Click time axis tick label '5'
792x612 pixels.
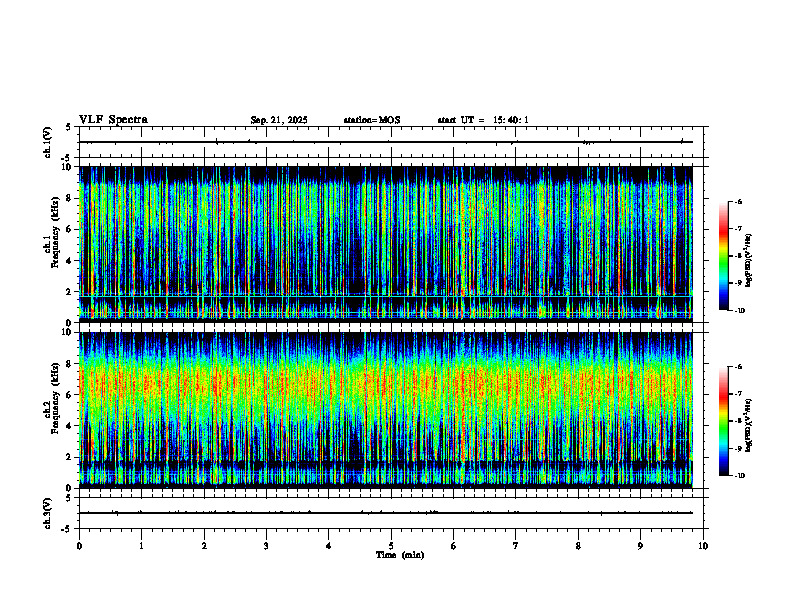pos(391,546)
